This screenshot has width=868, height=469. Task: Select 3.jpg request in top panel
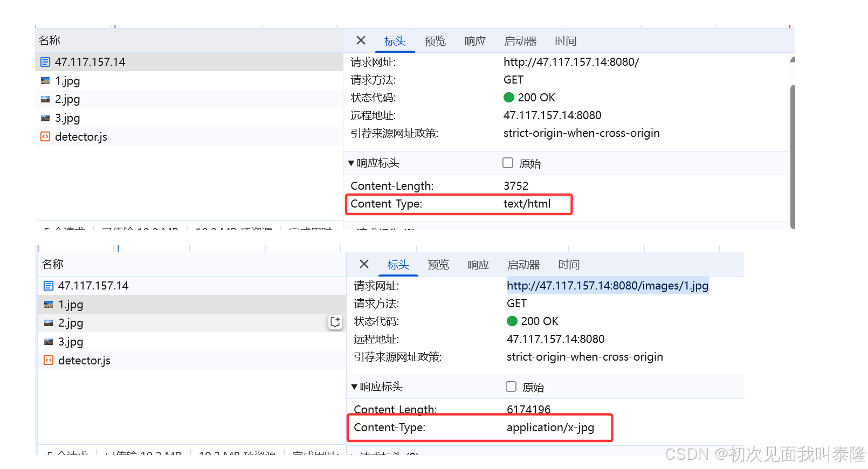[x=189, y=118]
